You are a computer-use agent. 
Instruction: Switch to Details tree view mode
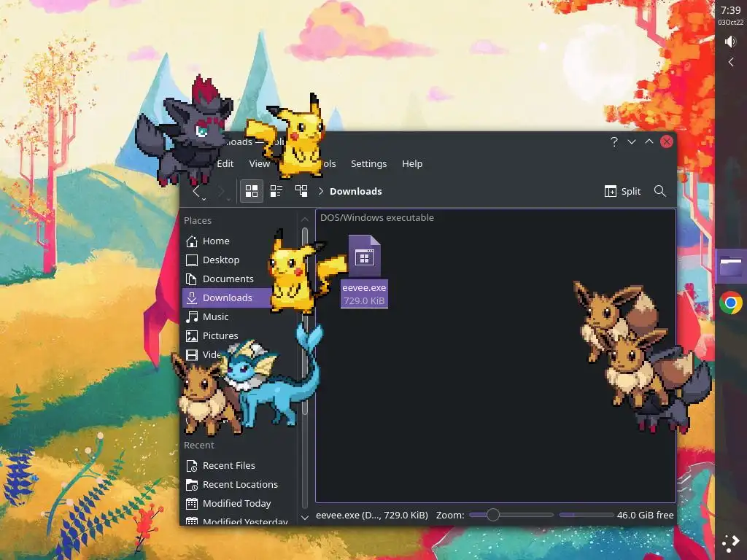[301, 192]
